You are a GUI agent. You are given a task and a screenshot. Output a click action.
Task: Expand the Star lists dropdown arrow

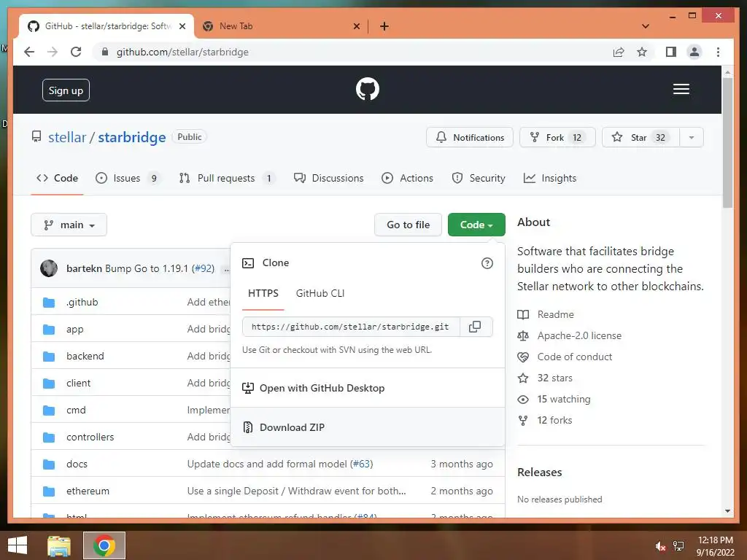tap(692, 138)
